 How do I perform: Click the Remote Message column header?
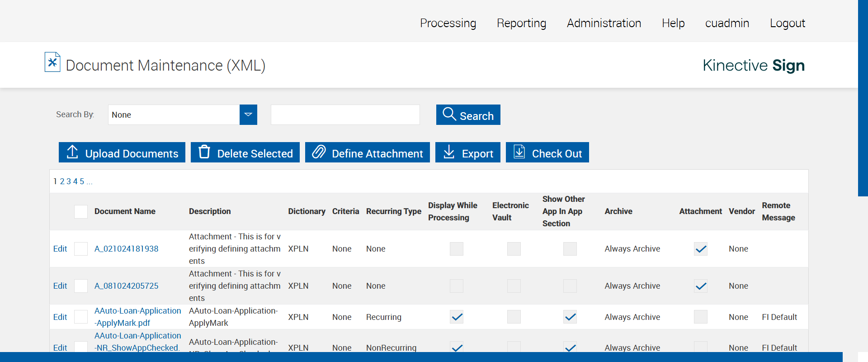[x=778, y=211]
